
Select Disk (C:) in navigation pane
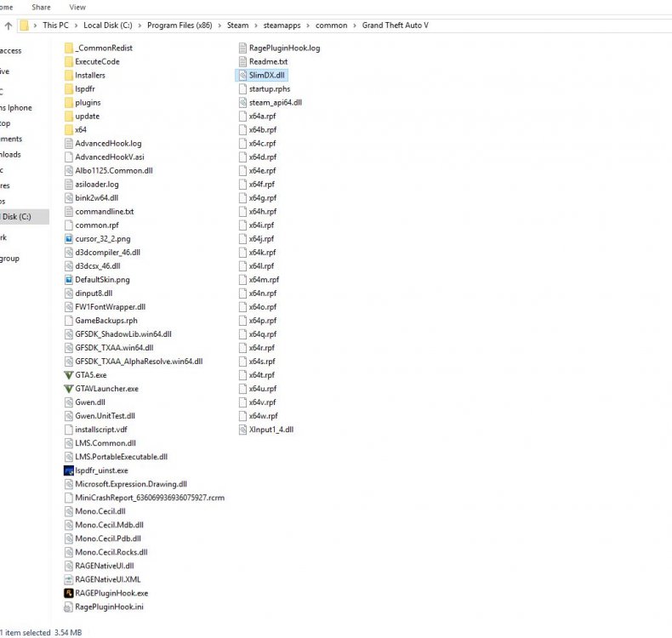pyautogui.click(x=25, y=217)
